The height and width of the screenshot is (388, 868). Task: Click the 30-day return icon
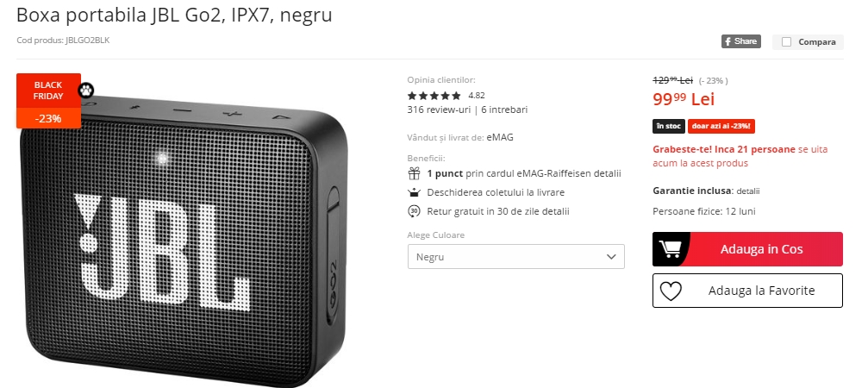(414, 211)
